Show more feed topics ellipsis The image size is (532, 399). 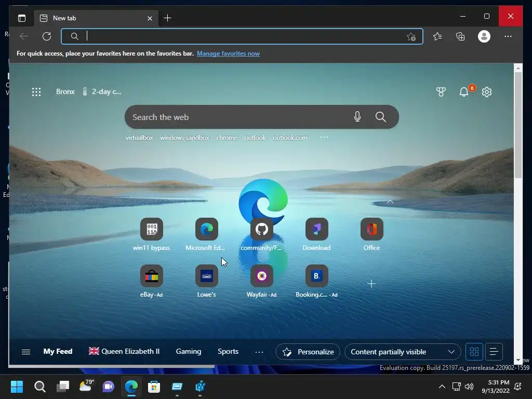tap(259, 352)
